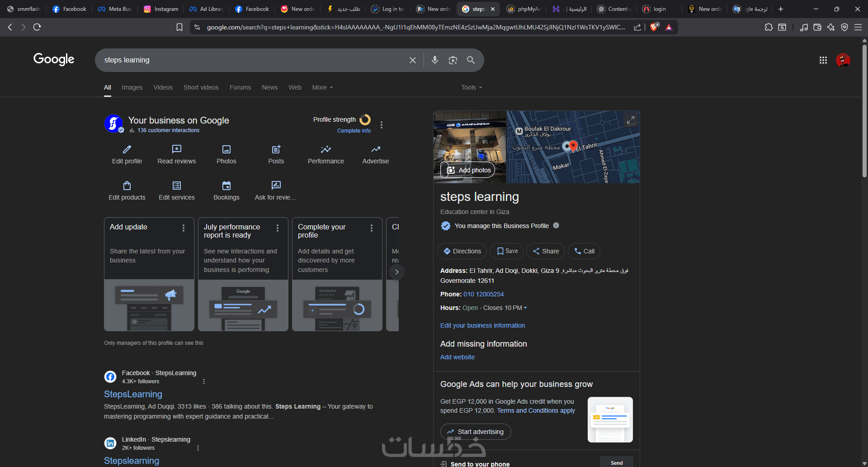Open 136 customer interactions link
The width and height of the screenshot is (868, 467).
coord(169,130)
